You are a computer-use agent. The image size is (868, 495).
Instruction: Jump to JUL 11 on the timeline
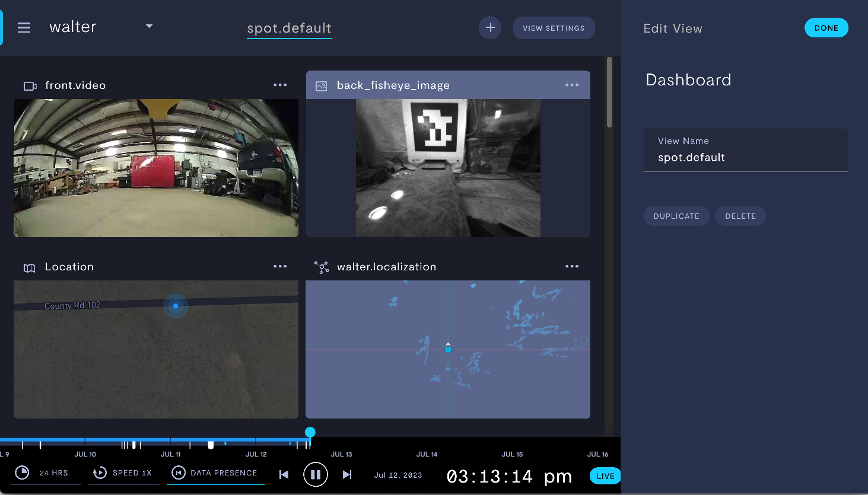point(171,454)
